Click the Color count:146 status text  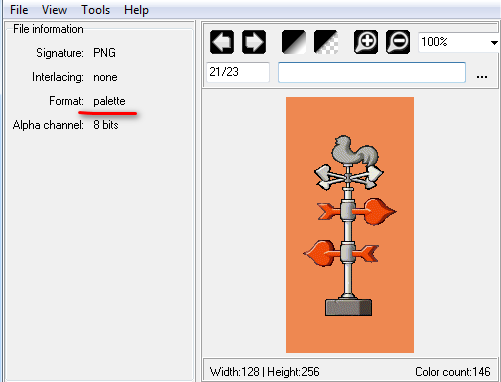click(453, 371)
